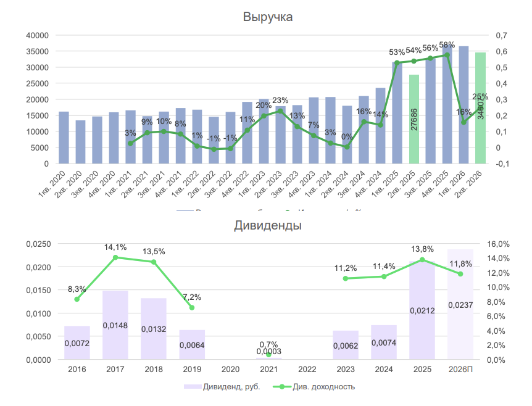
Task: Select the 0,0132 dividend value
Action: (x=154, y=329)
